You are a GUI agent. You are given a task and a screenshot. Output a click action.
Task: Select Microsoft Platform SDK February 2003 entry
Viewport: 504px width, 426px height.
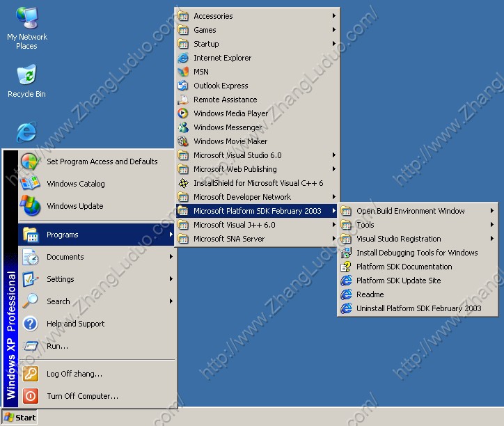(x=256, y=211)
